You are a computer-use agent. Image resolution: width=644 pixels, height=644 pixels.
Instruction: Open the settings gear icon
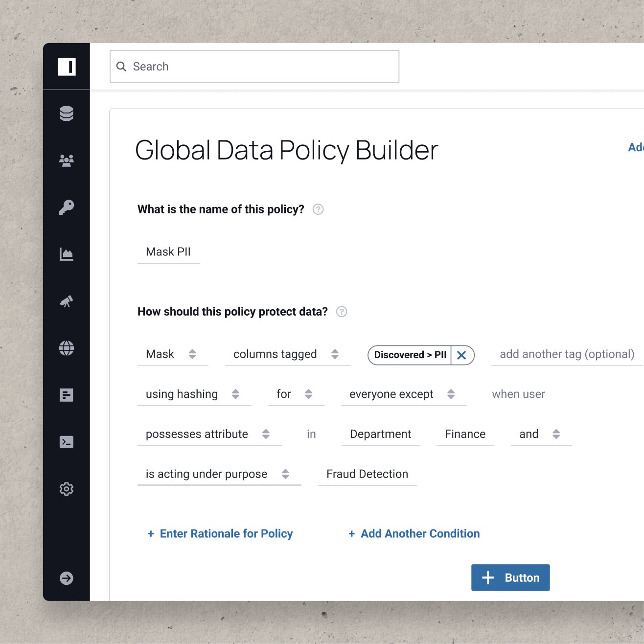pyautogui.click(x=67, y=489)
